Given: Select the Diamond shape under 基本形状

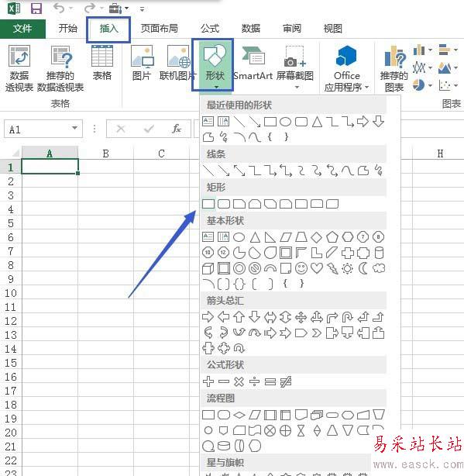Looking at the screenshot, I should 317,237.
